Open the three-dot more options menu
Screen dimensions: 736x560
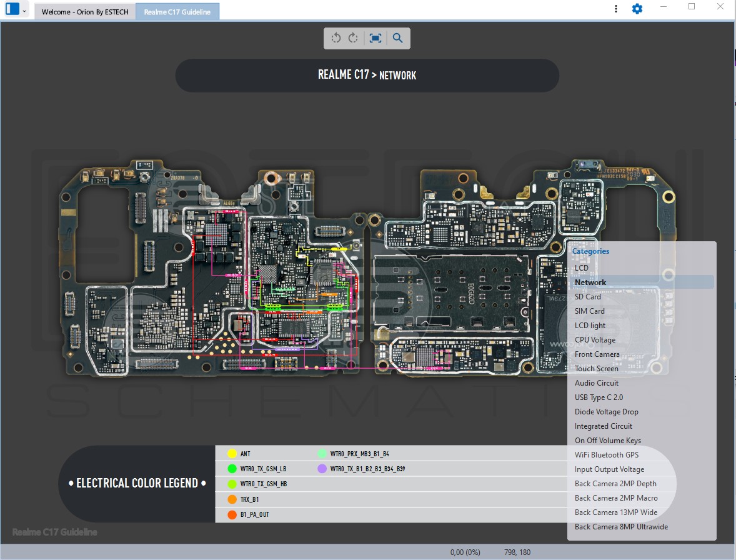(616, 9)
